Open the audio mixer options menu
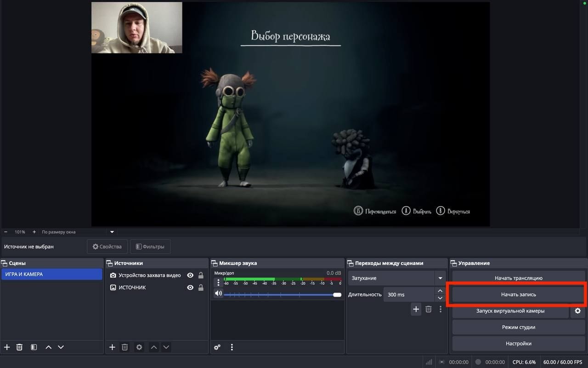This screenshot has width=588, height=368. pos(232,347)
